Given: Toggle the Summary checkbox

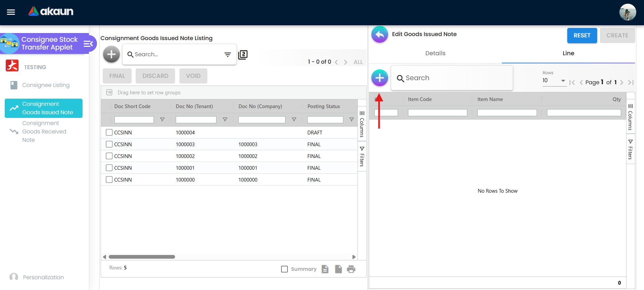Looking at the screenshot, I should (x=284, y=269).
